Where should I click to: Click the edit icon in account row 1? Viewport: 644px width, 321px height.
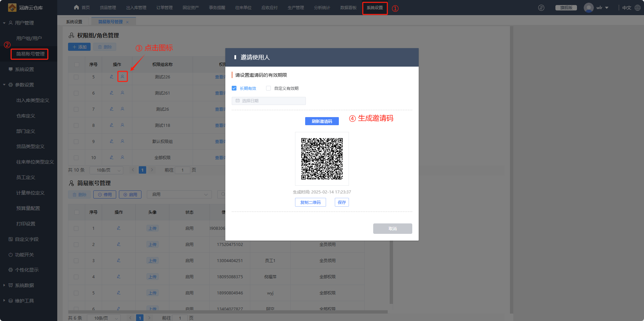point(119,228)
